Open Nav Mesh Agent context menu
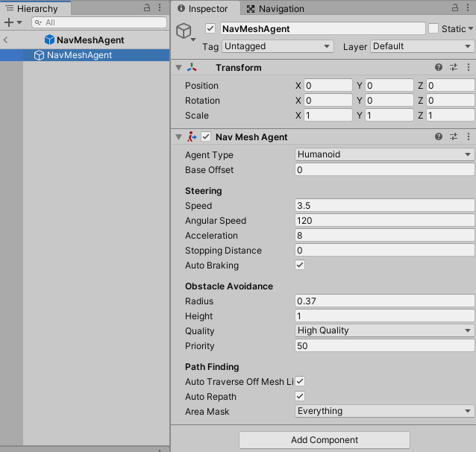476x452 pixels. [x=469, y=137]
